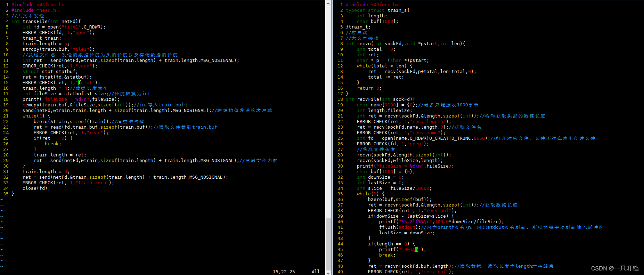Viewport: 644px width, 275px height.
Task: Click 'int slice = fileSize/10000;' line
Action: click(x=394, y=188)
